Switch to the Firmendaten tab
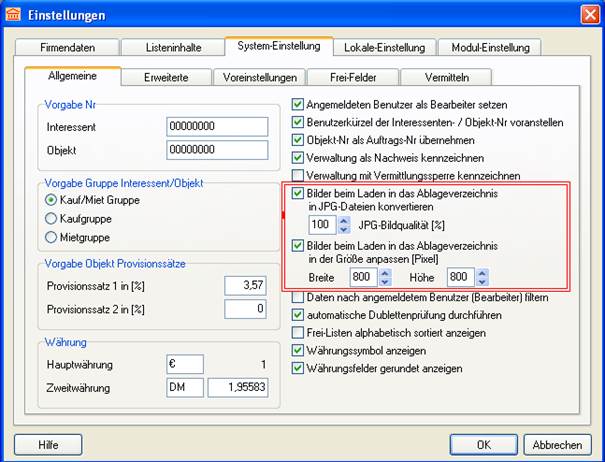This screenshot has height=462, width=605. click(x=67, y=47)
